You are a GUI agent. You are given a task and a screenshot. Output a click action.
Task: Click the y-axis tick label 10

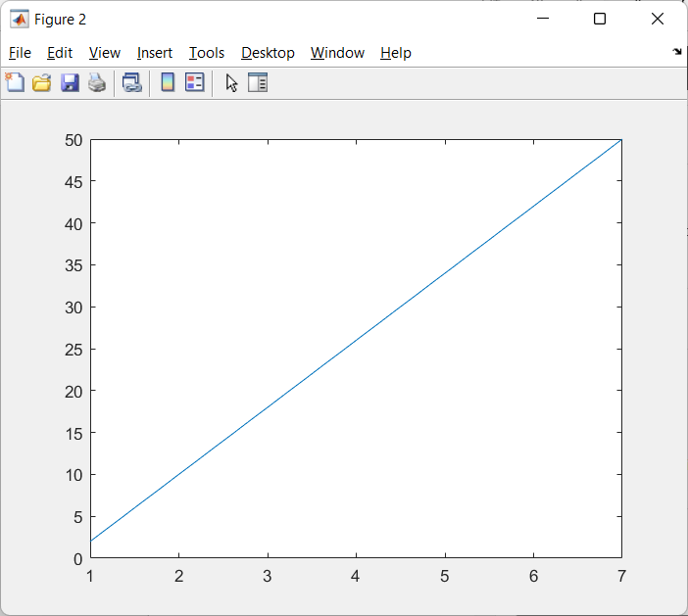pyautogui.click(x=74, y=475)
